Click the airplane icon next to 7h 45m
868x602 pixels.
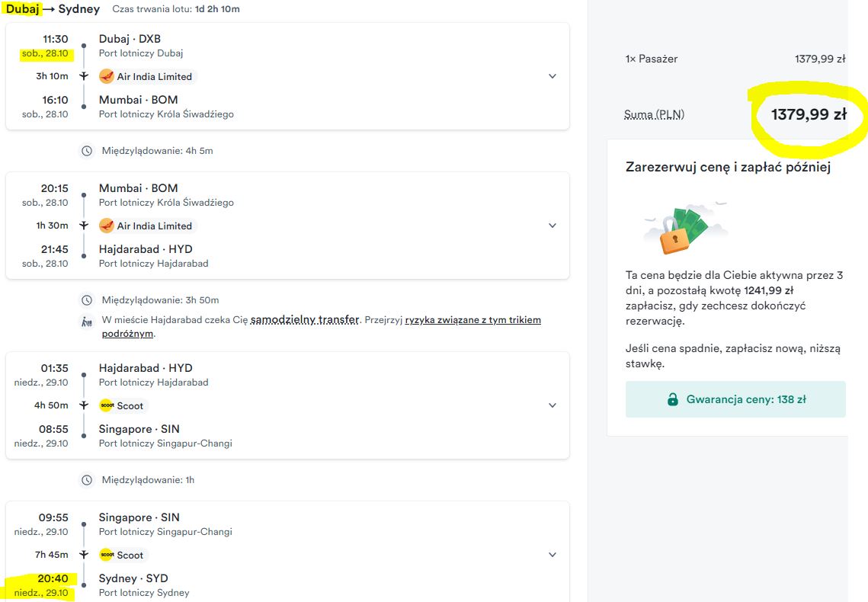[x=84, y=555]
